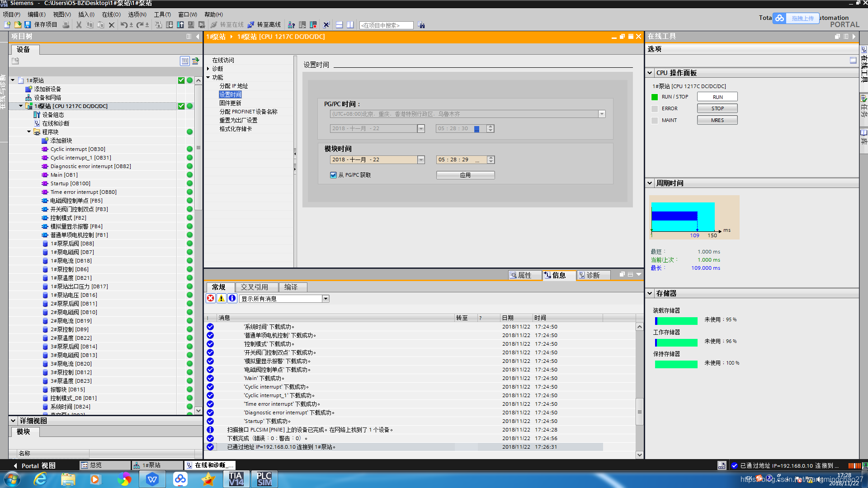The height and width of the screenshot is (488, 868).
Task: Click the download to device icon
Action: pyautogui.click(x=170, y=25)
